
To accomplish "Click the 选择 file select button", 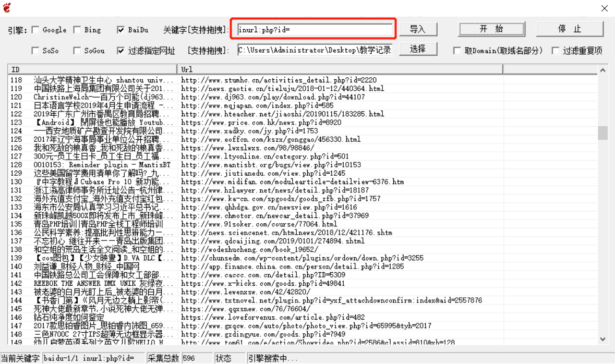I will coord(418,49).
